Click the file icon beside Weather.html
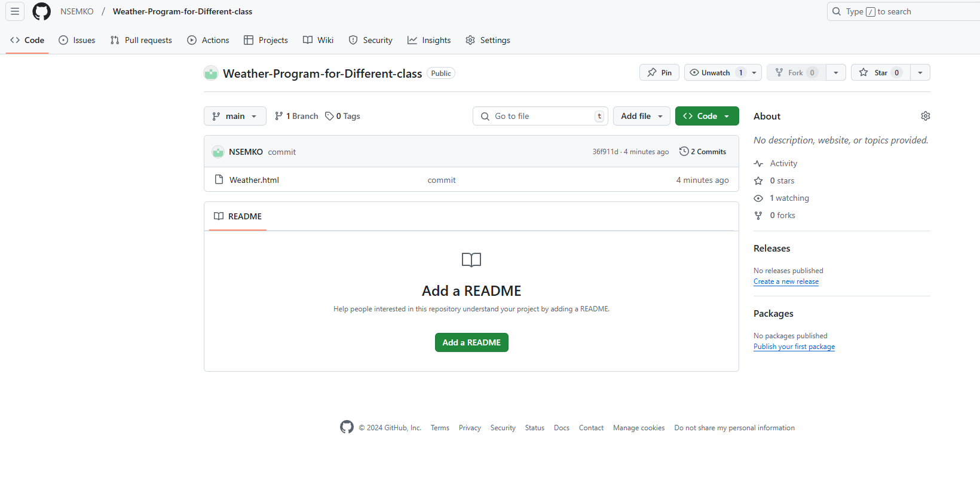Screen dimensions: 980x496 point(219,179)
